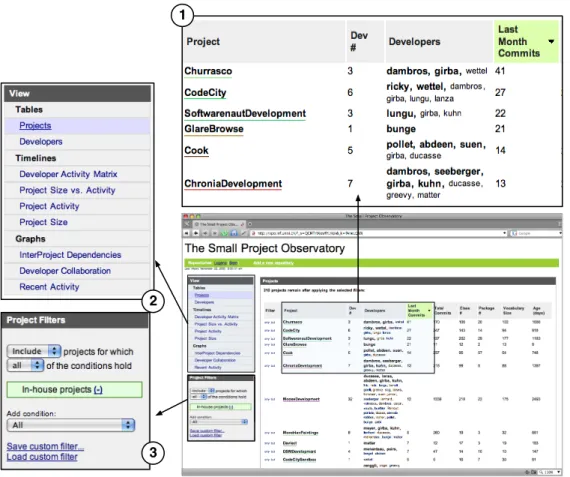Open InterProject Dependencies graph in enlarged panel
The width and height of the screenshot is (570, 477).
pyautogui.click(x=70, y=255)
